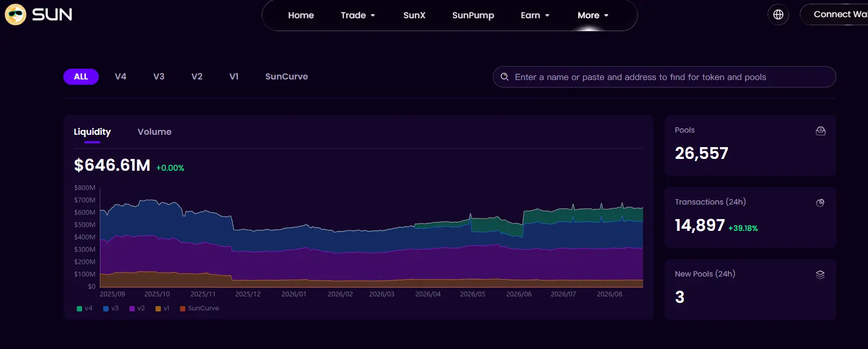
Task: Toggle the SunCurve legend entry
Action: point(200,308)
